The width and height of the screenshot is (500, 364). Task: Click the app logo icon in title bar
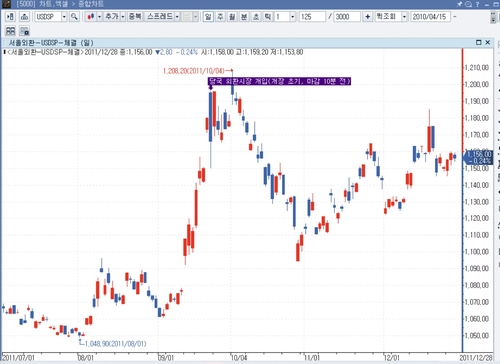[6, 4]
